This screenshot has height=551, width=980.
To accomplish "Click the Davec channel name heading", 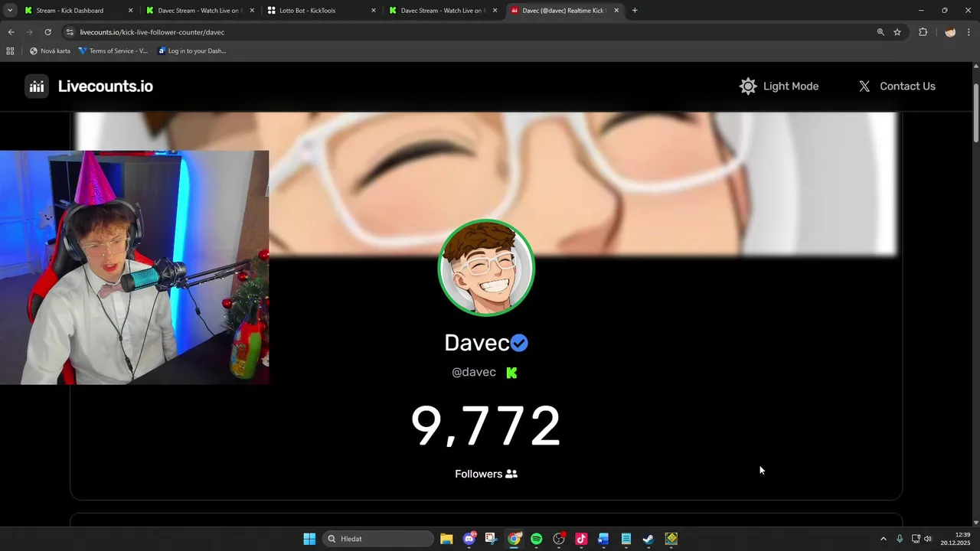I will pos(477,343).
